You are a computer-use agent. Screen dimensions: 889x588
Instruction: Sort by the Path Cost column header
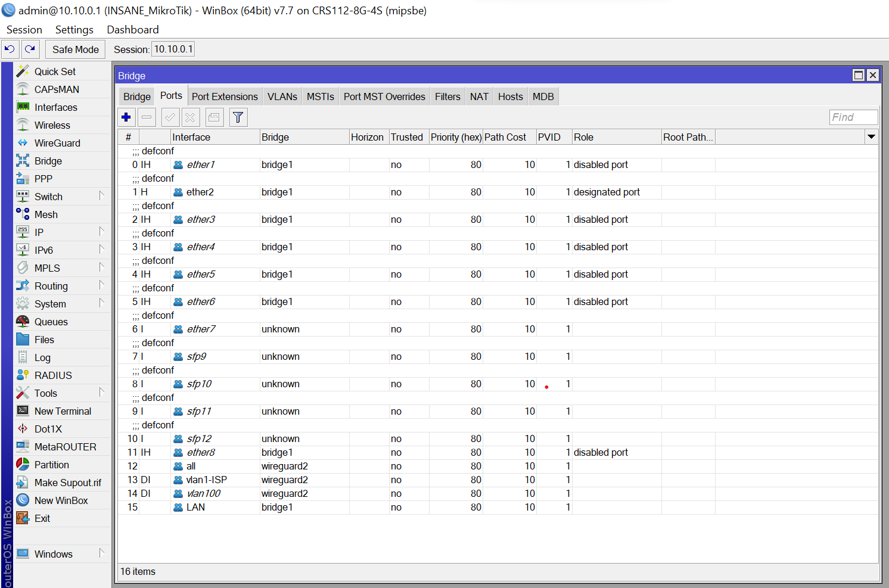509,137
